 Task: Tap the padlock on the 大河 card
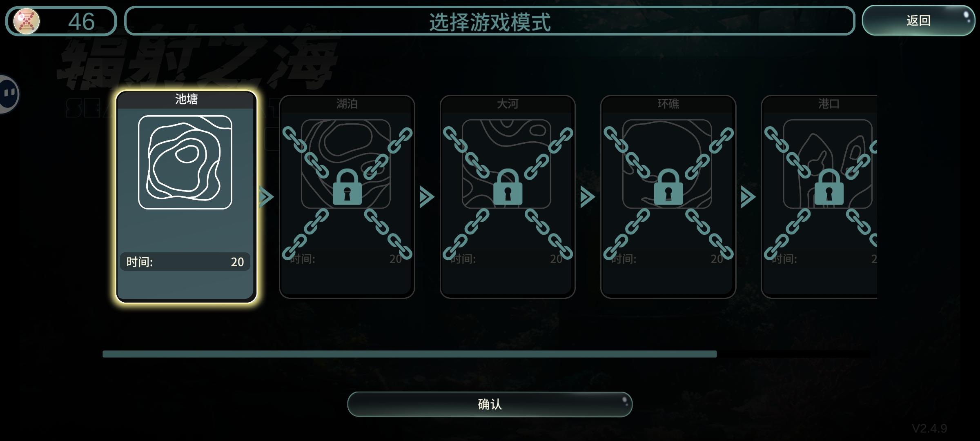[508, 187]
